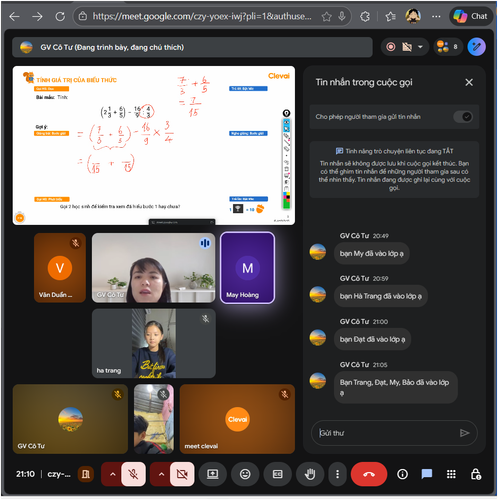498x500 pixels.
Task: Expand microphone options chevron
Action: click(x=113, y=474)
